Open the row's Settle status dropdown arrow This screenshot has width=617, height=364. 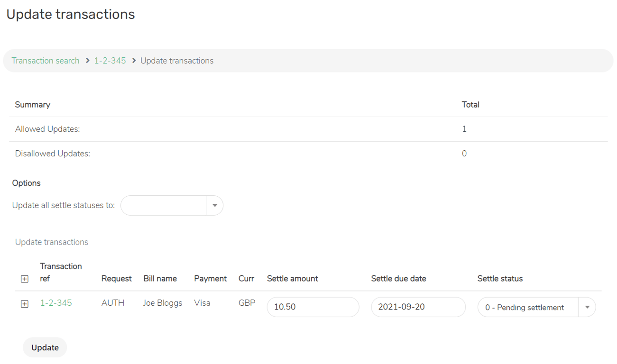click(x=587, y=307)
